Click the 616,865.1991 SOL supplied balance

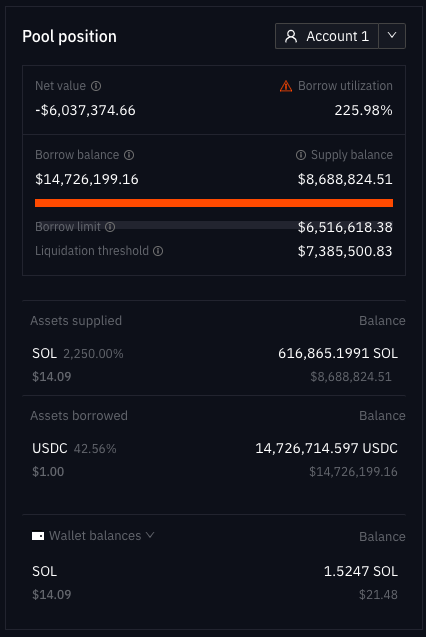(338, 353)
